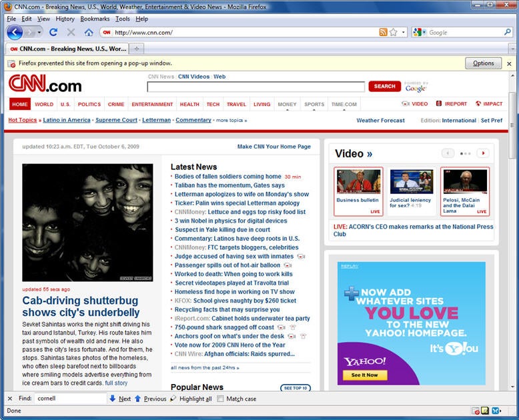Click the blue status bar extension icon

(x=496, y=411)
